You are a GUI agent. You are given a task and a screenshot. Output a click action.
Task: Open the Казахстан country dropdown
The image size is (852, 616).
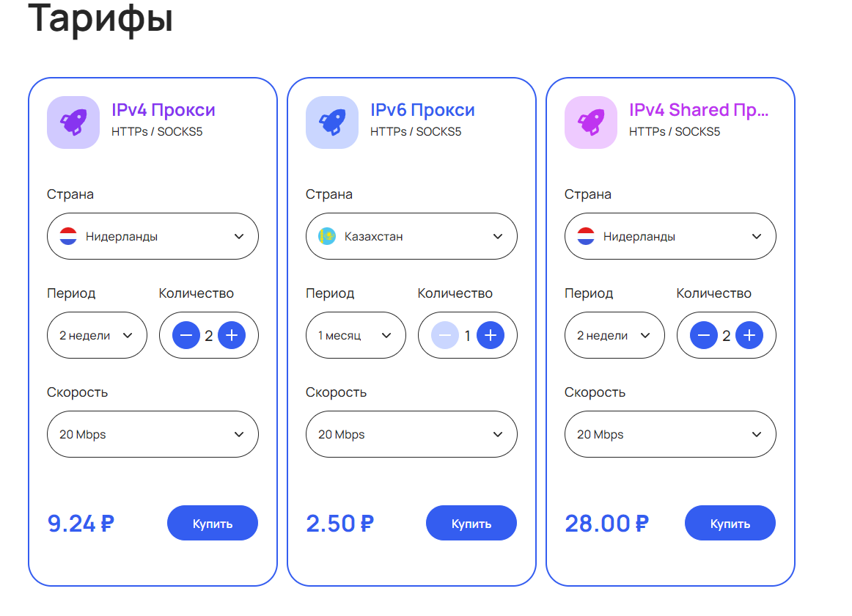pyautogui.click(x=411, y=236)
